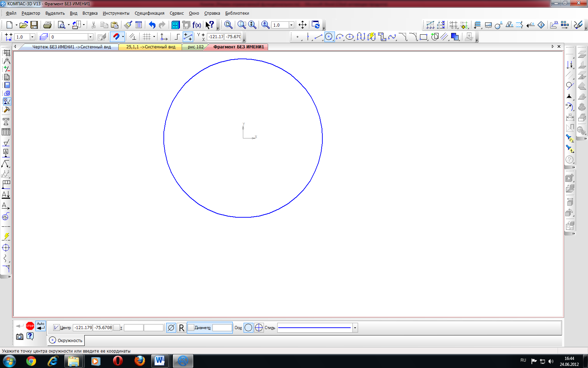Click the blue line style preview
Screen dimensions: 588x368
pyautogui.click(x=315, y=328)
